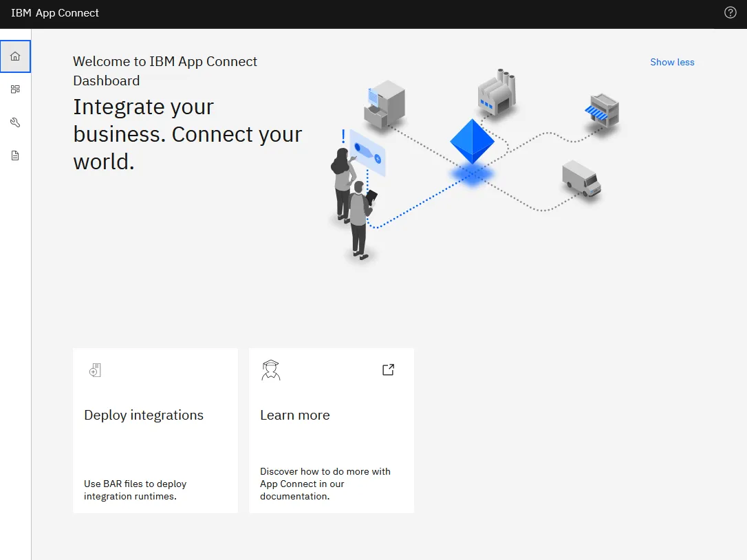Click the external link launch icon
This screenshot has width=747, height=560.
pyautogui.click(x=388, y=370)
